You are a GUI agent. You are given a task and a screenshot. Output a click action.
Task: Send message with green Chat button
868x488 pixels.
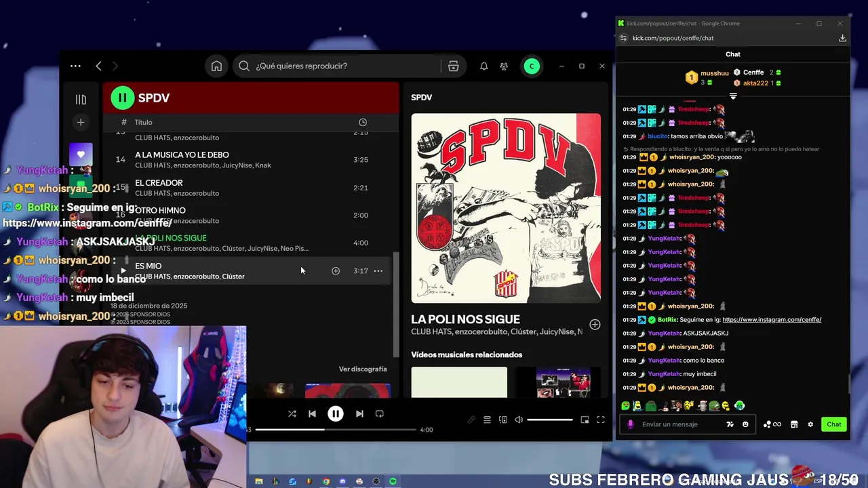pos(834,424)
